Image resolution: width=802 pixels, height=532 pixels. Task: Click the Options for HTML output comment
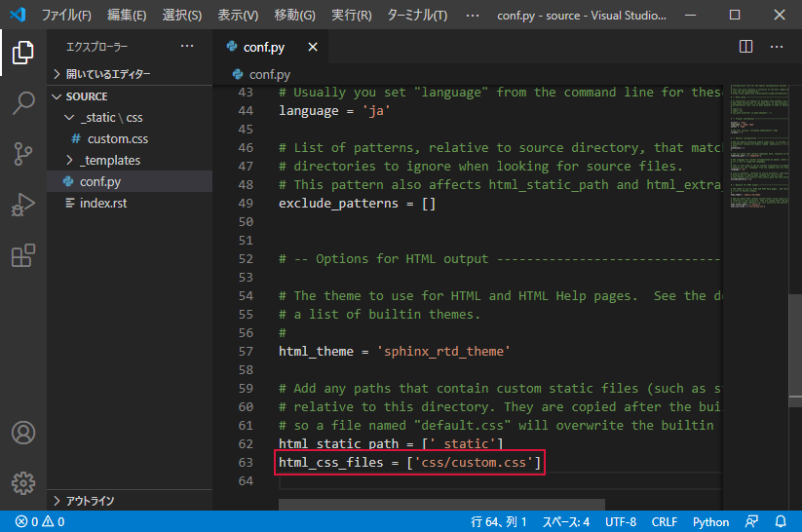pos(500,259)
